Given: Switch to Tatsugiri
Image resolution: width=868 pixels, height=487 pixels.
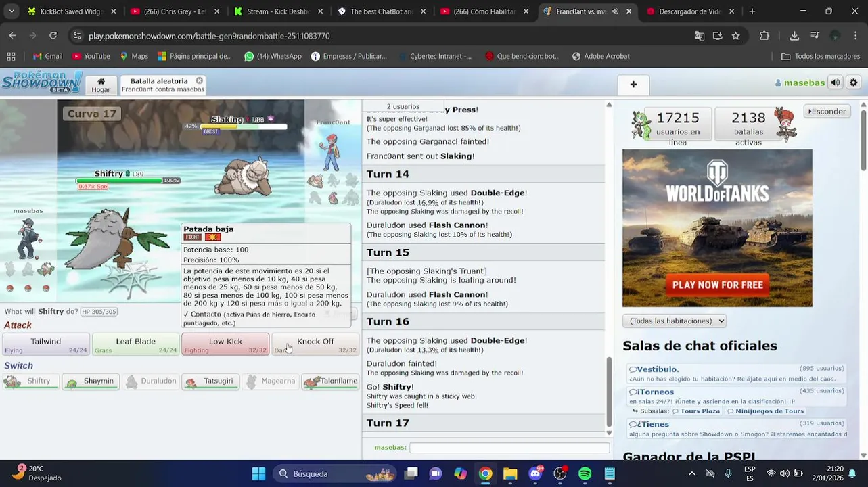Looking at the screenshot, I should [211, 381].
